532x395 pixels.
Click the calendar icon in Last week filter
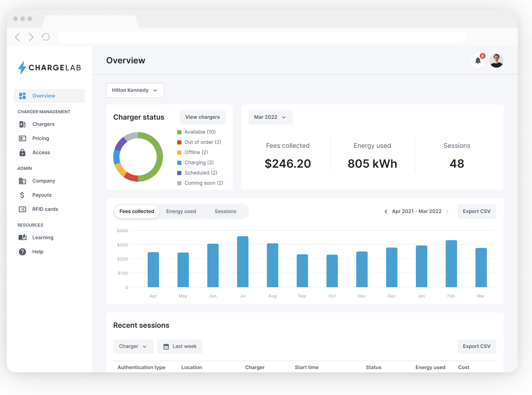166,346
